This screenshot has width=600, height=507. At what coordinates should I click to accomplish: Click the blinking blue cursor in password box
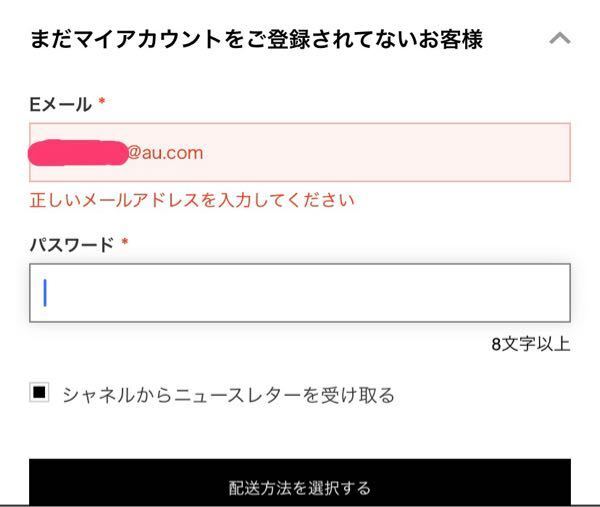click(45, 293)
